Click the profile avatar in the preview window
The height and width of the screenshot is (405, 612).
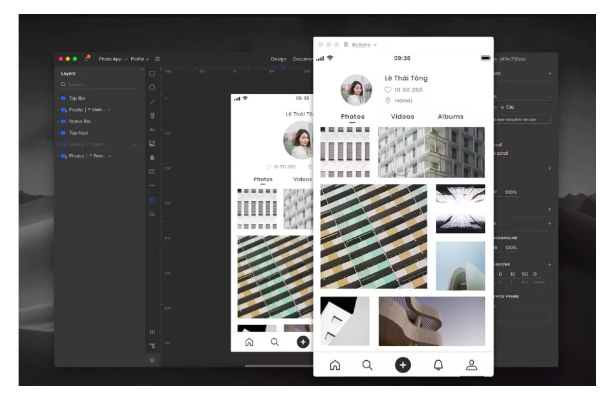click(x=356, y=90)
